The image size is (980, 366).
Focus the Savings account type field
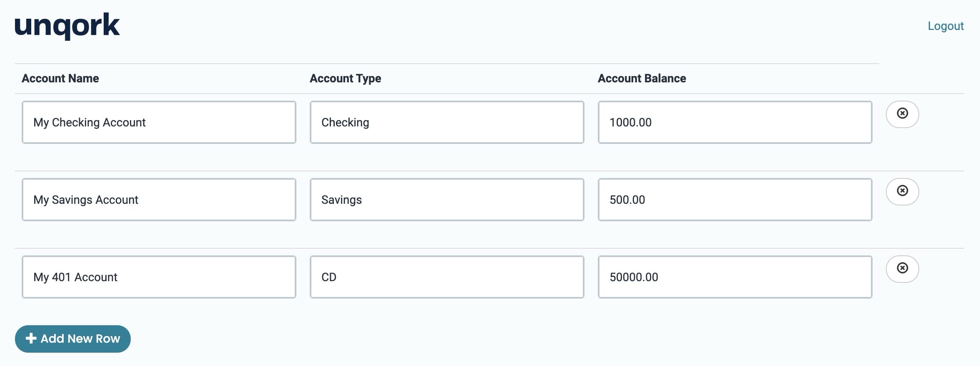coord(447,200)
